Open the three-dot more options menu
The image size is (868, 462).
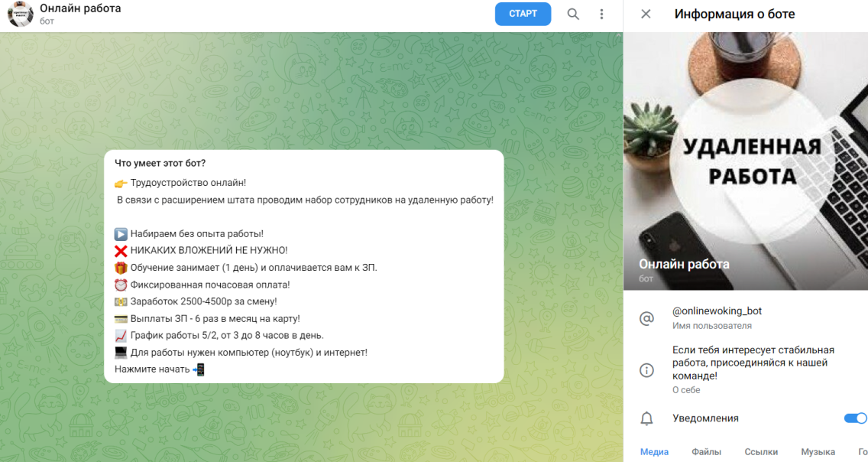[x=602, y=15]
